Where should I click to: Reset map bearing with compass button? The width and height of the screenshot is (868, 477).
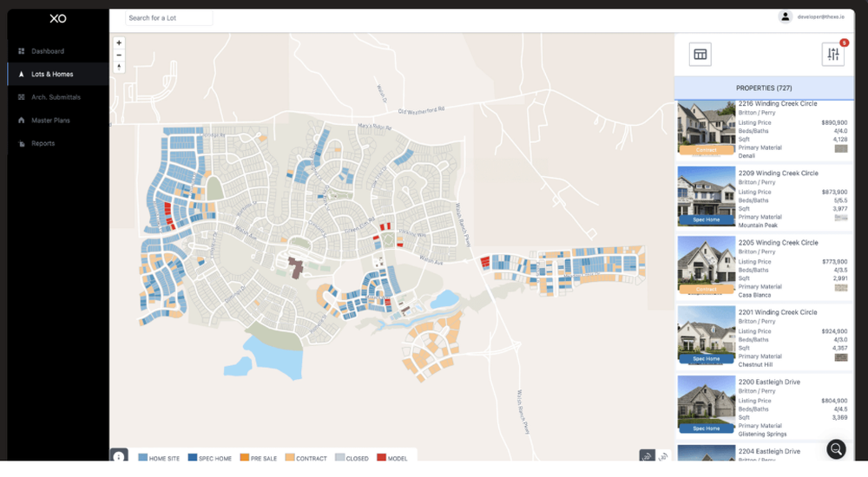point(119,67)
